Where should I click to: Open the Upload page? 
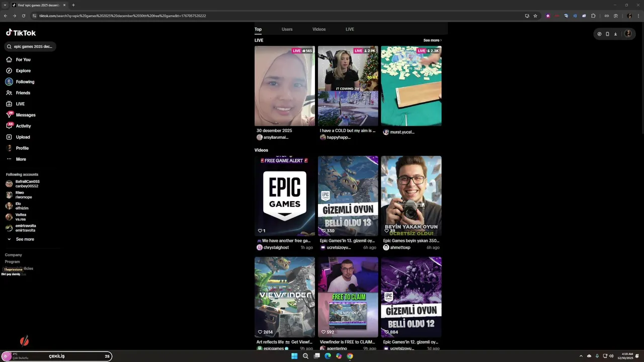coord(18,137)
